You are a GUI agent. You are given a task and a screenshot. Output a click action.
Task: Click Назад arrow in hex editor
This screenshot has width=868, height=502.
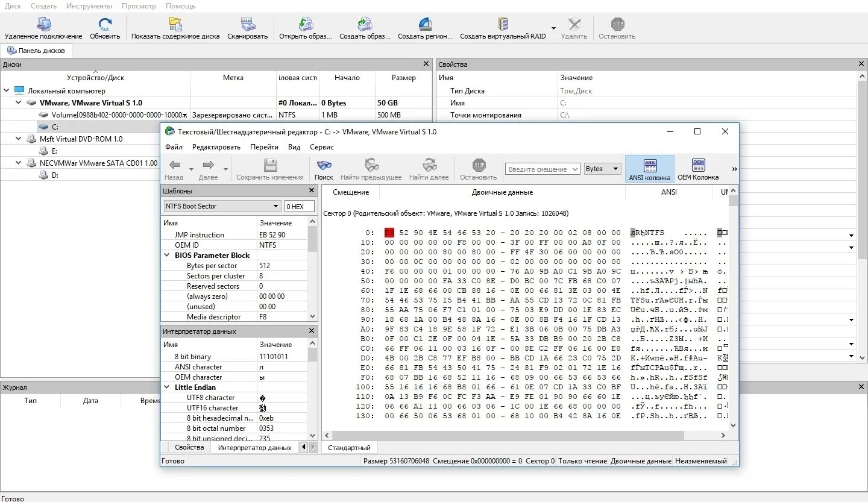pyautogui.click(x=175, y=165)
